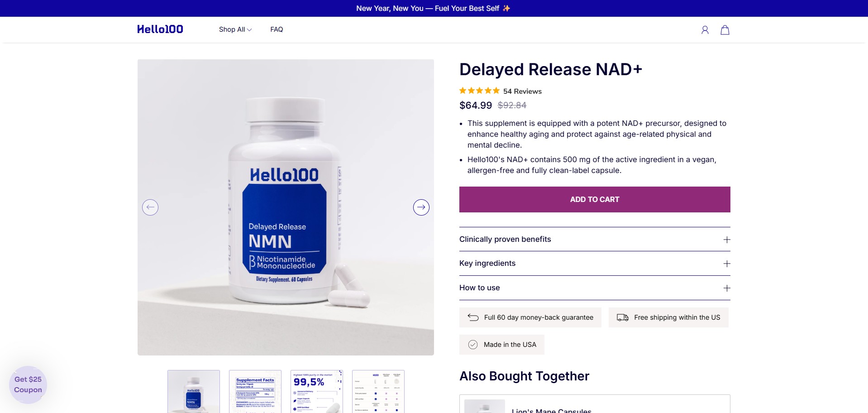The height and width of the screenshot is (413, 868).
Task: Go to the FAQ page
Action: [277, 29]
